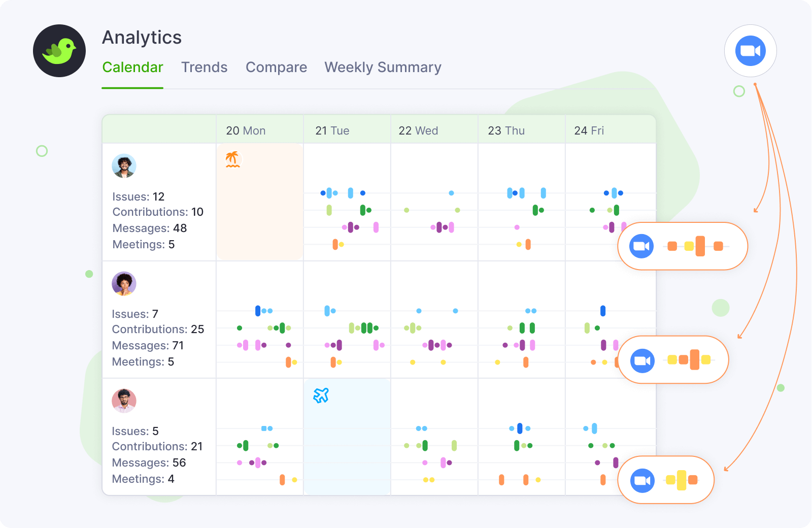
Task: Click the Contributions: 21 stat label
Action: pyautogui.click(x=157, y=447)
